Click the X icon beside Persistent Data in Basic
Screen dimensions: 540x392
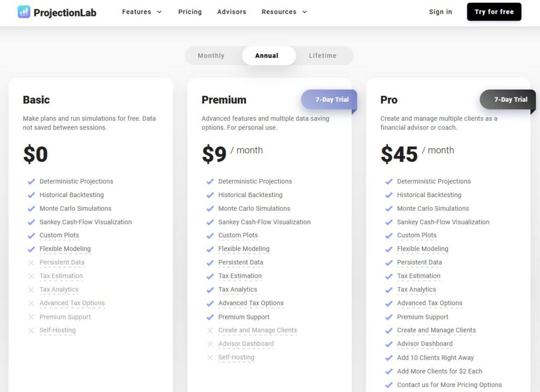tap(32, 262)
